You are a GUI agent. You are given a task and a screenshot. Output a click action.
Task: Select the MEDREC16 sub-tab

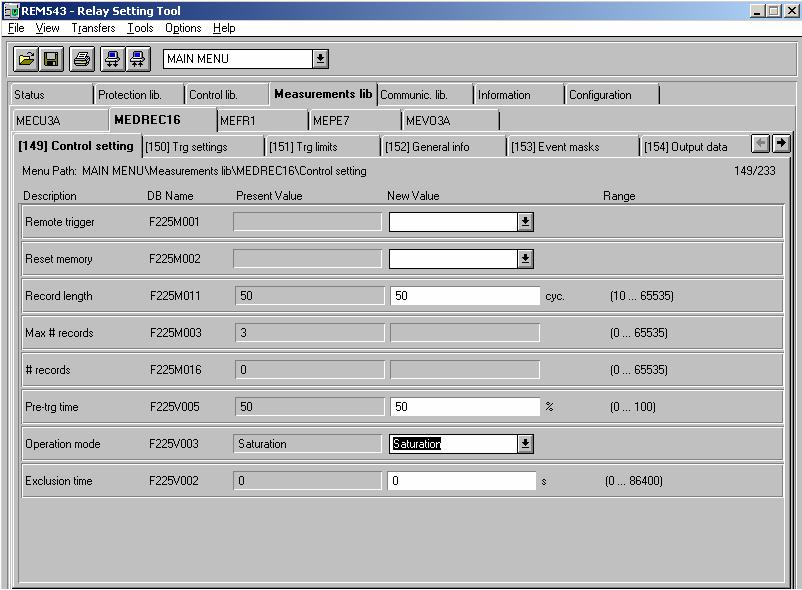pos(163,120)
